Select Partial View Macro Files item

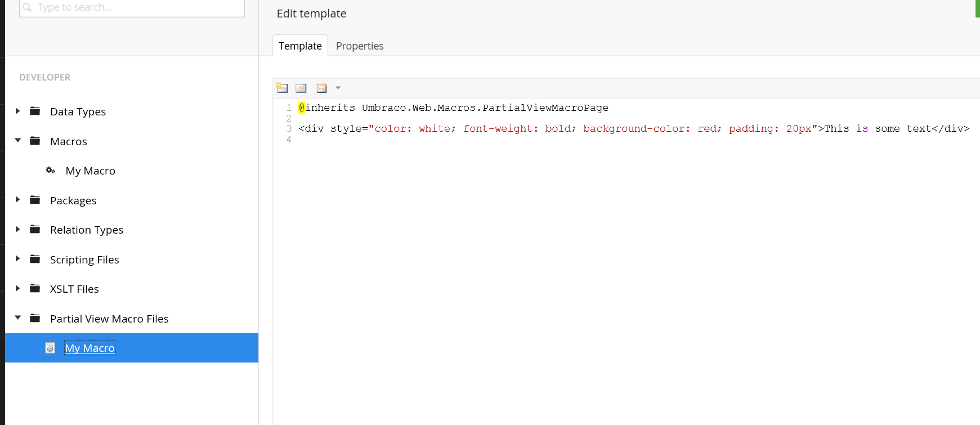click(x=109, y=319)
